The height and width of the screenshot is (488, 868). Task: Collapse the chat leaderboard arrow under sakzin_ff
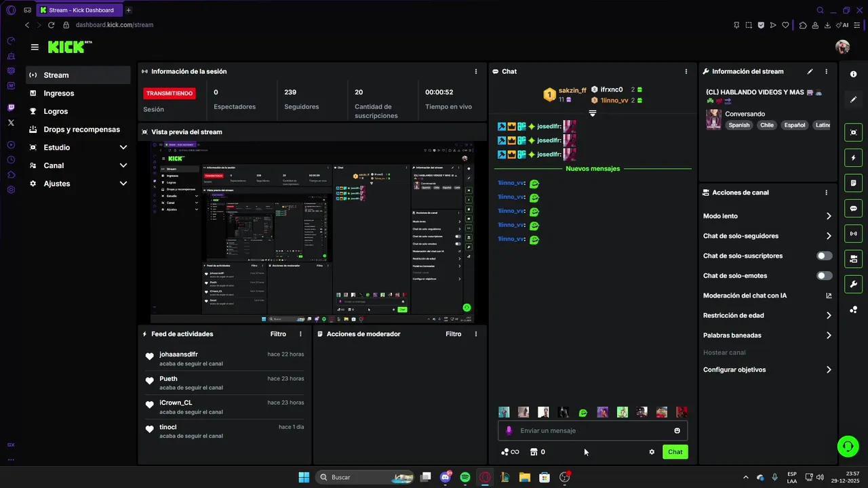[593, 113]
